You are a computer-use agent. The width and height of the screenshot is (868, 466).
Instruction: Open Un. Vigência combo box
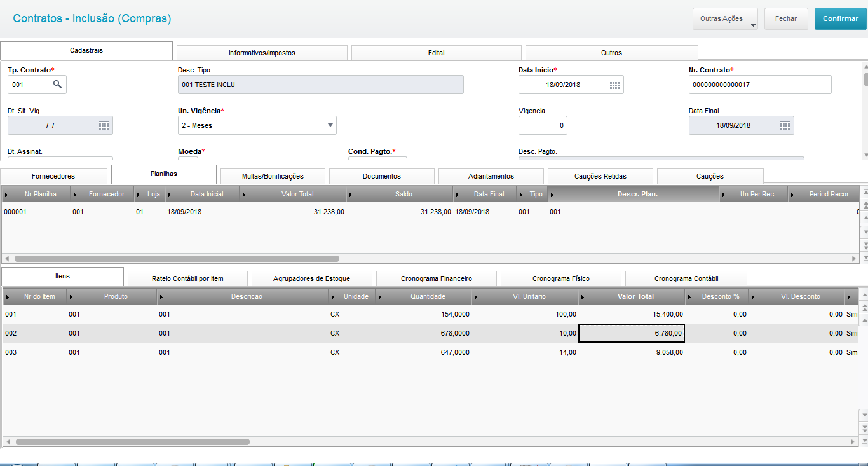(x=257, y=125)
